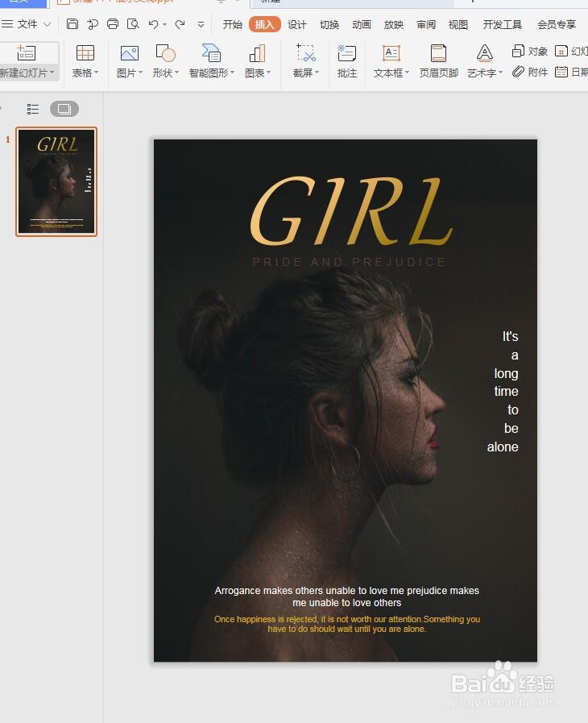Click the 新建幻灯片 icon
Viewport: 588px width, 723px height.
pyautogui.click(x=26, y=53)
